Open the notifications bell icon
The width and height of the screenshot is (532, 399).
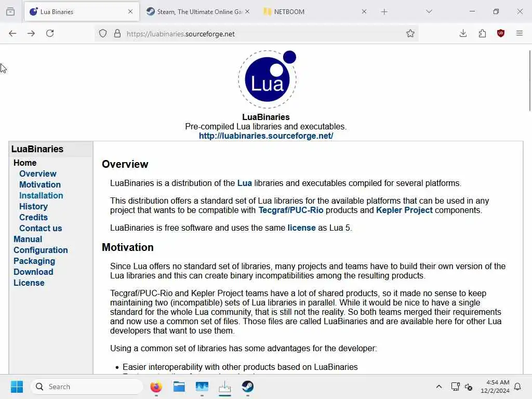[x=517, y=387]
